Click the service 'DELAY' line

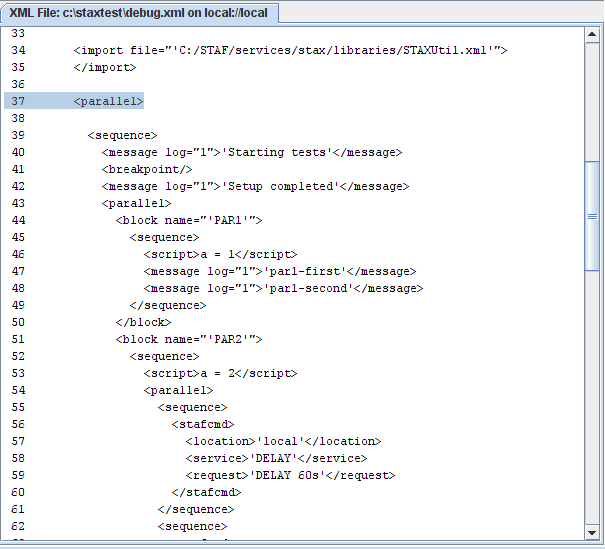pos(276,458)
